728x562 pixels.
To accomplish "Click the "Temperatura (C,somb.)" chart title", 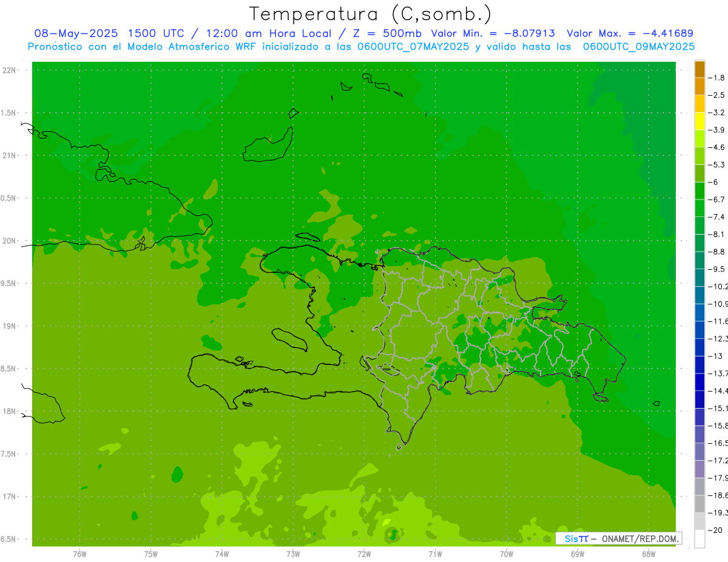I will (x=371, y=14).
